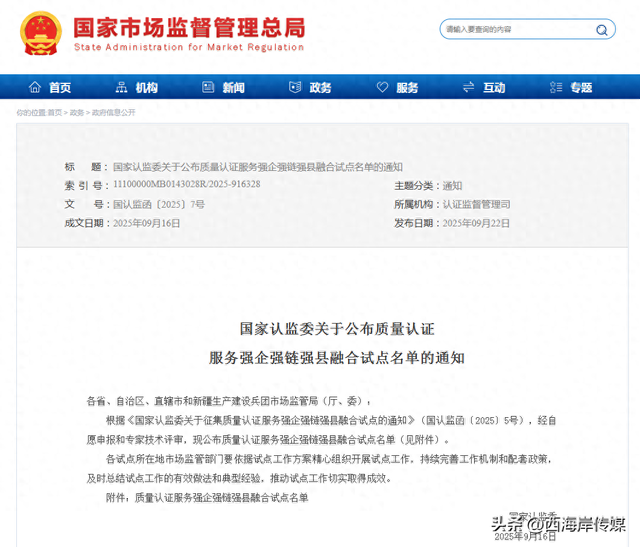Viewport: 640px width, 547px height.
Task: Click the 政务 breadcrumb link
Action: click(77, 113)
